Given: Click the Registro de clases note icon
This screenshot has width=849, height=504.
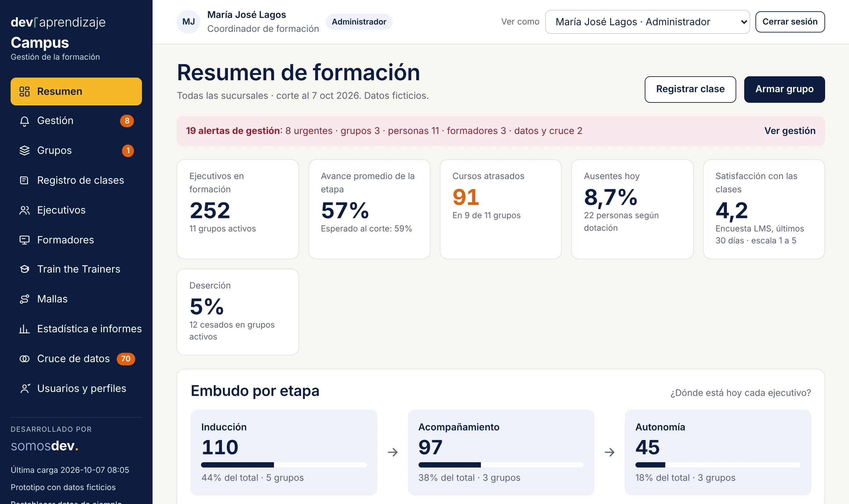Looking at the screenshot, I should [x=25, y=180].
